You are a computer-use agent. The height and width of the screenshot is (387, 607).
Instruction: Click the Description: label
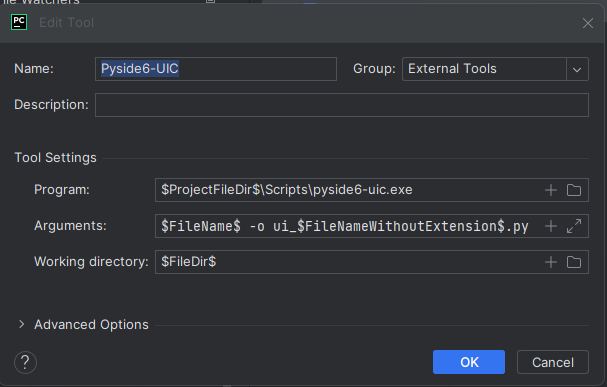pyautogui.click(x=51, y=104)
